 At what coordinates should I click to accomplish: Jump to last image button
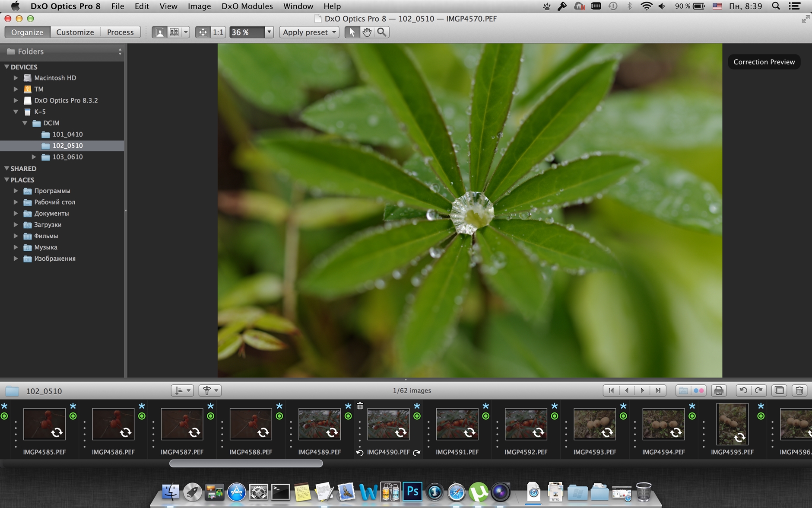click(658, 390)
